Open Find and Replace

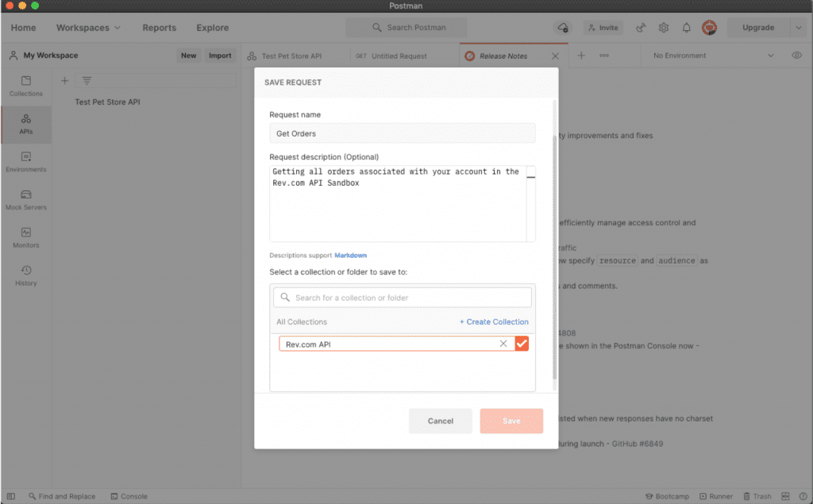(x=62, y=496)
